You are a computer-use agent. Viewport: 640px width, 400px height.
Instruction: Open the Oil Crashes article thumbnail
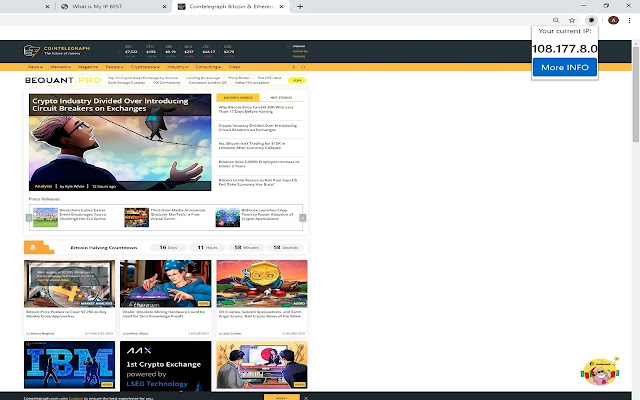pos(262,283)
